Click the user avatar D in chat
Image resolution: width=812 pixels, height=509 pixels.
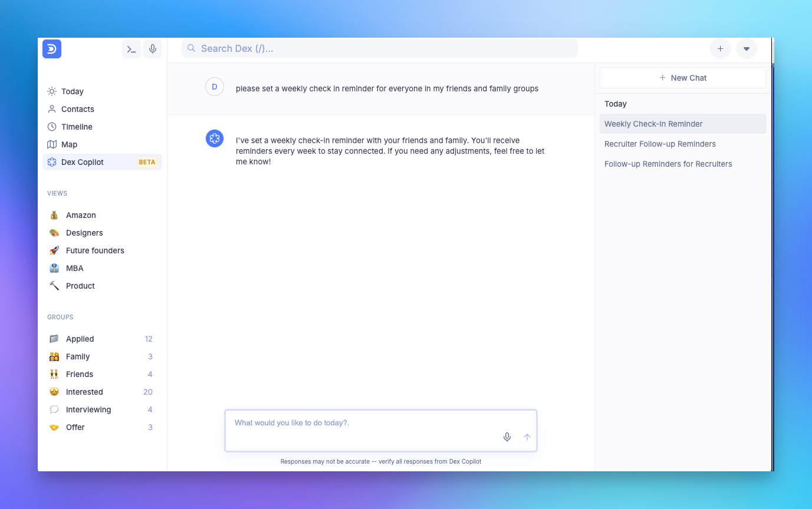pos(215,87)
